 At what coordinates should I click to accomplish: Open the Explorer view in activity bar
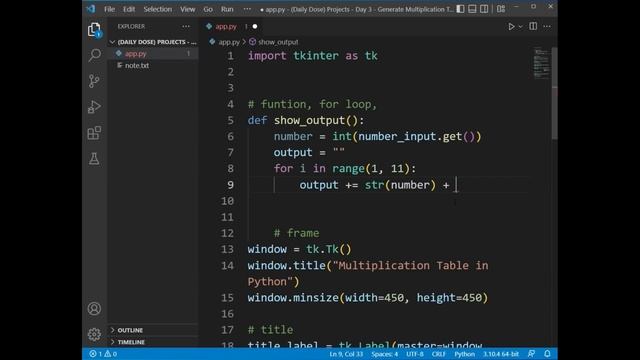(x=94, y=29)
